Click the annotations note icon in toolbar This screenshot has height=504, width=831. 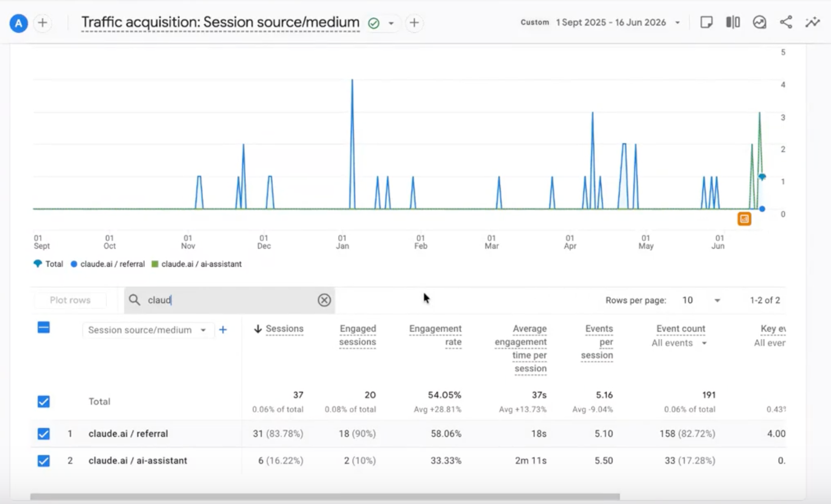(x=706, y=22)
